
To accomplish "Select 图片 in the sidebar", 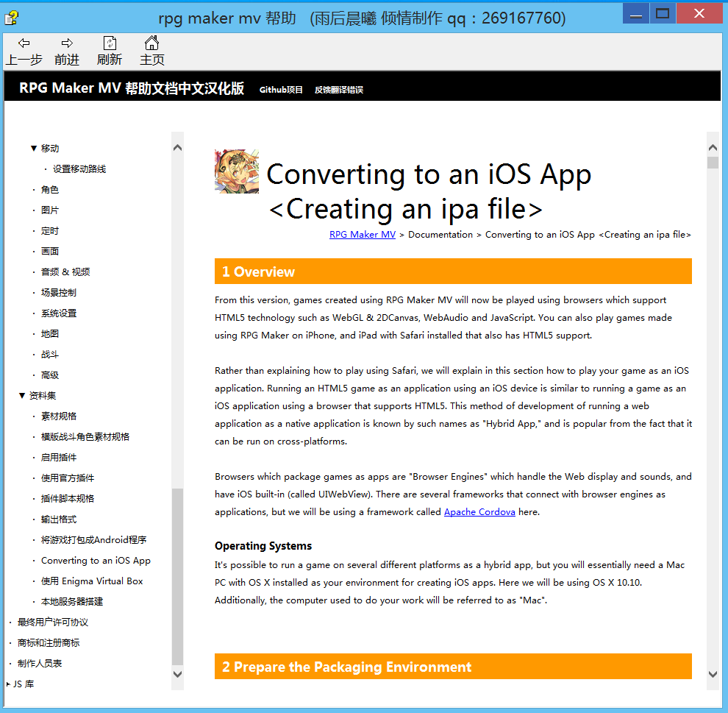I will point(50,210).
